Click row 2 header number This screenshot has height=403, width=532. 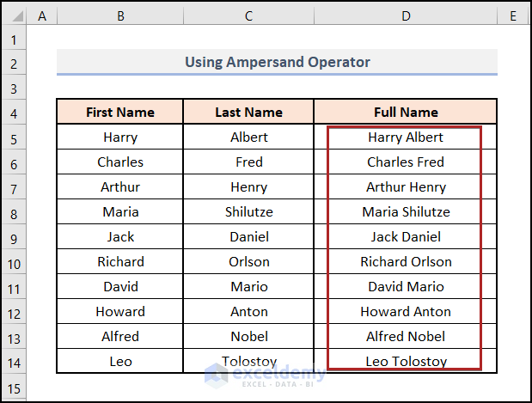pyautogui.click(x=15, y=63)
